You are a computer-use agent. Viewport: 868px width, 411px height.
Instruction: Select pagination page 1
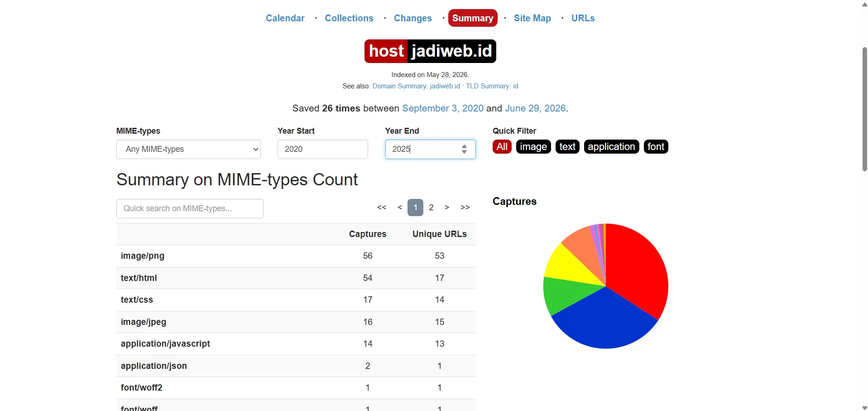(x=415, y=208)
